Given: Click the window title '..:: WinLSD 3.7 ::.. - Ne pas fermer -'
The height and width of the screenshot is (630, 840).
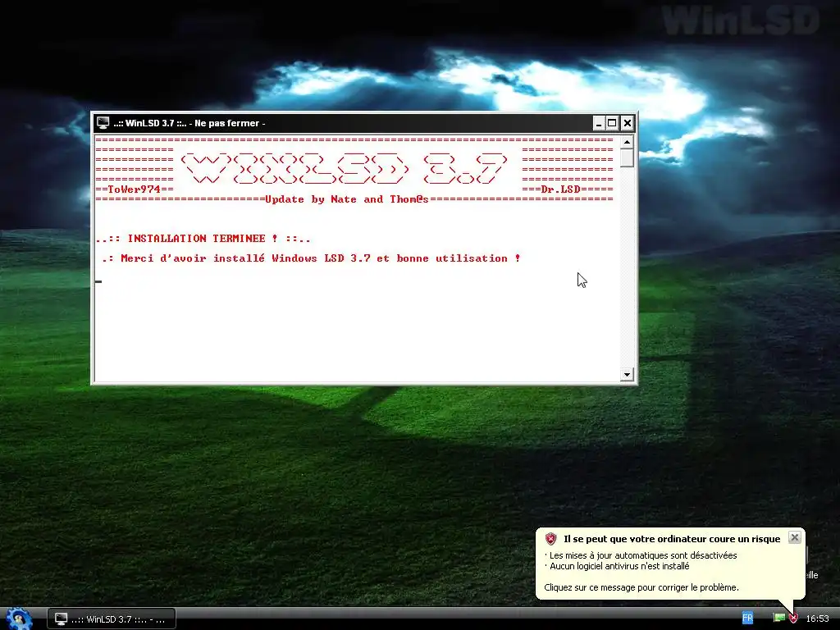Looking at the screenshot, I should pos(189,123).
